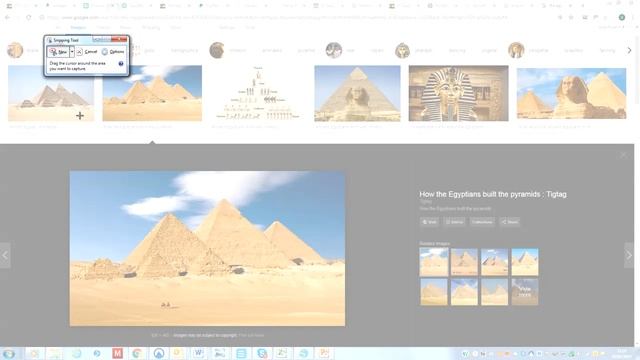Open the 'How the Egyptians built the pyramids : Tigtag' title
The width and height of the screenshot is (640, 360).
click(x=493, y=194)
